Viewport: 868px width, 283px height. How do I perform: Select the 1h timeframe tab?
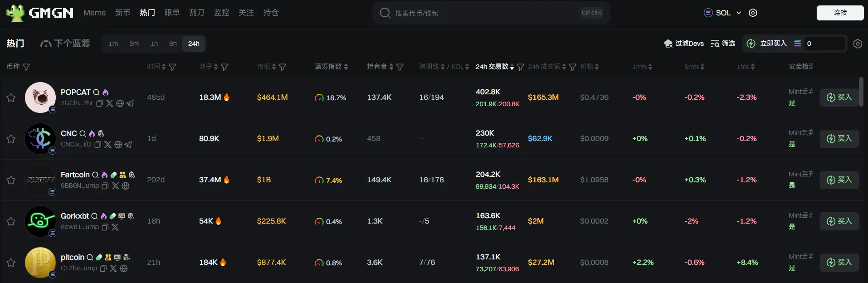[x=154, y=44]
